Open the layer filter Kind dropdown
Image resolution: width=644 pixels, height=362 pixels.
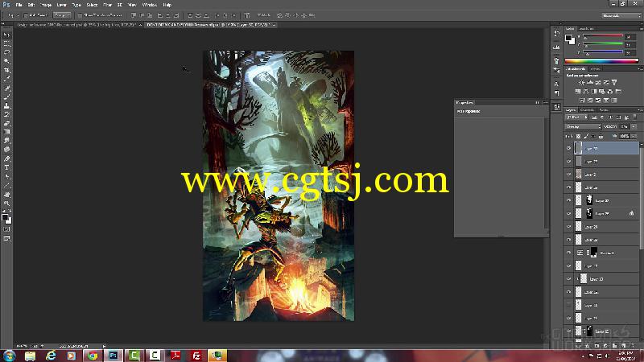point(576,117)
